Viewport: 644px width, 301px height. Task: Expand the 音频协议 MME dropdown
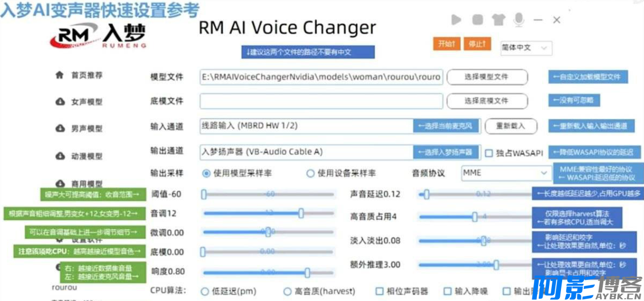[x=505, y=172]
